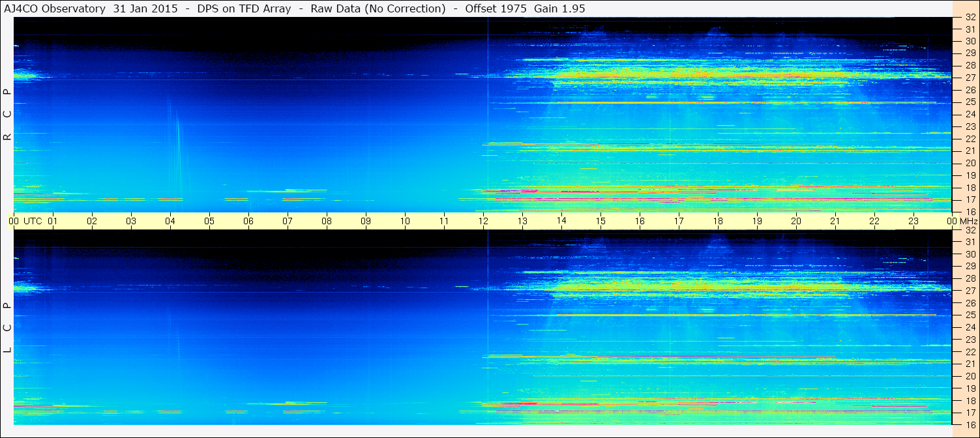Click the 16 MHz label on lower scale
The width and height of the screenshot is (980, 438).
tap(970, 424)
